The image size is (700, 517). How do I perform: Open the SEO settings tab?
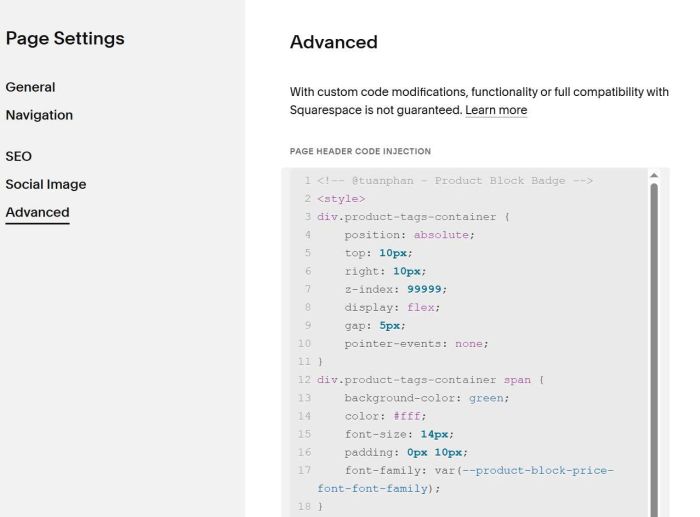pyautogui.click(x=19, y=156)
